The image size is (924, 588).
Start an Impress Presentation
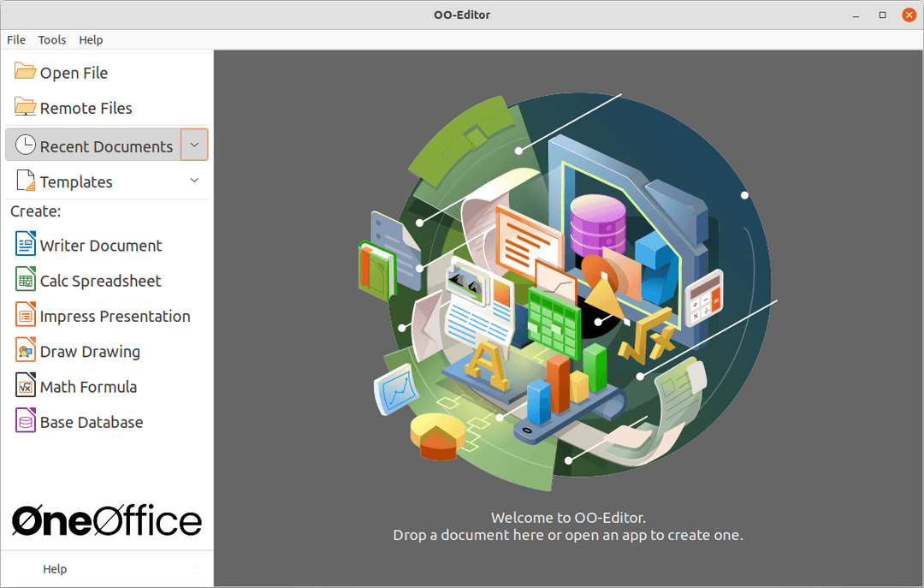click(115, 316)
